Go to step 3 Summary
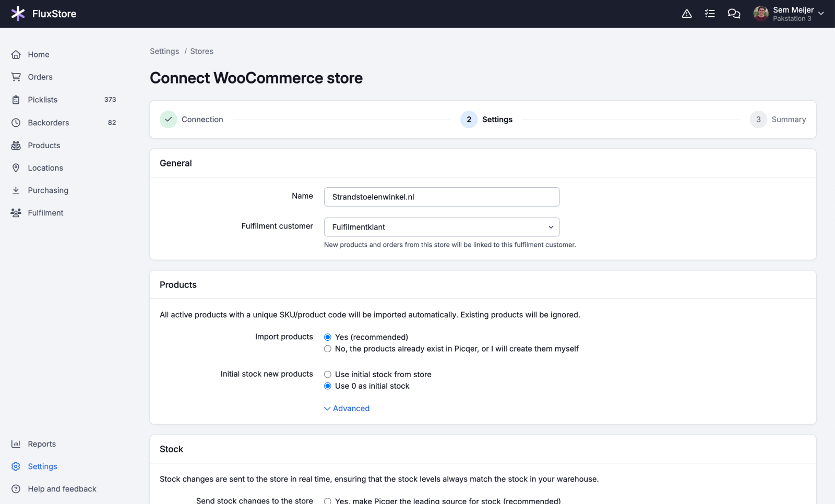Viewport: 835px width, 504px height. click(x=779, y=119)
